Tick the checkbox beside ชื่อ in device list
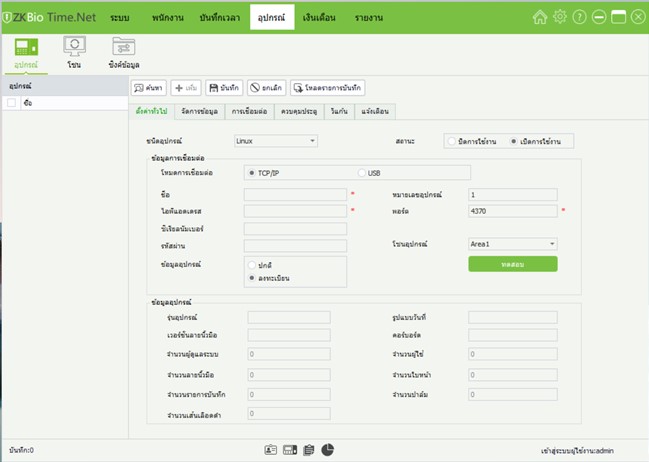Viewport: 649px width, 462px height. click(11, 103)
